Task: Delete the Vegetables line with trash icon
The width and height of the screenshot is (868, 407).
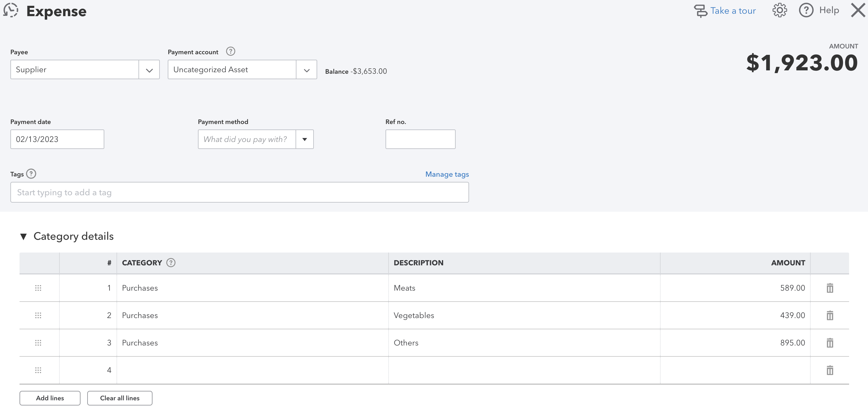Action: [829, 315]
